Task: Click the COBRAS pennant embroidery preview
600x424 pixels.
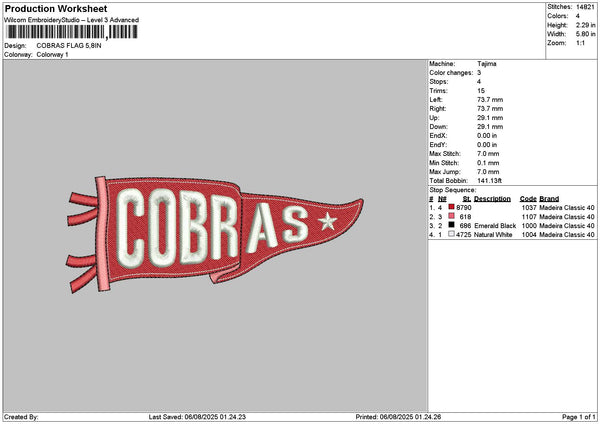Action: tap(214, 234)
